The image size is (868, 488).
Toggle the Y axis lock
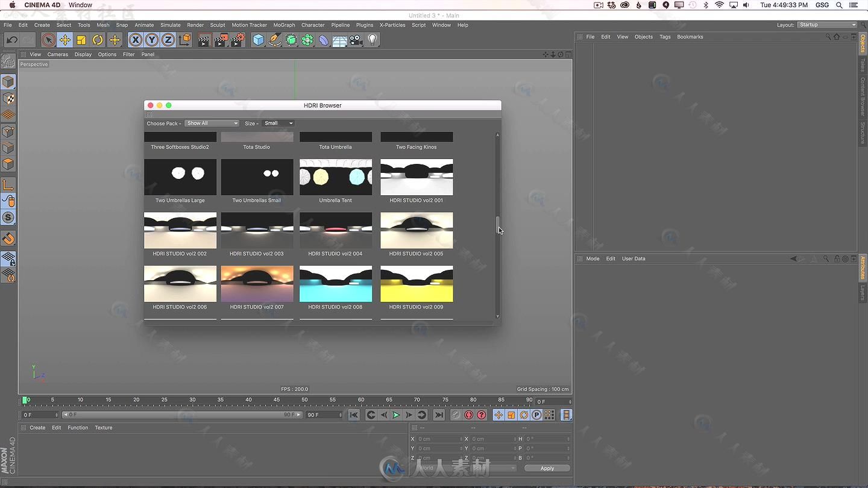click(152, 40)
